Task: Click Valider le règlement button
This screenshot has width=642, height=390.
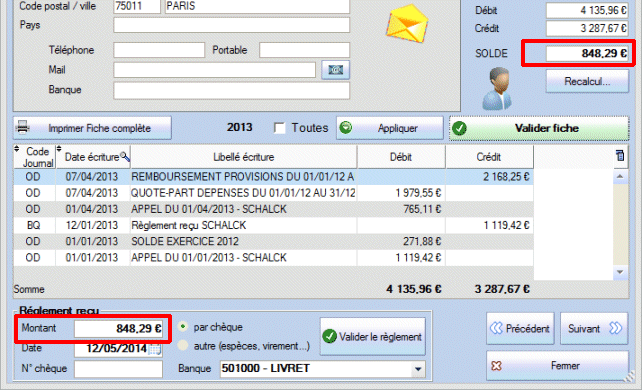Action: point(373,336)
